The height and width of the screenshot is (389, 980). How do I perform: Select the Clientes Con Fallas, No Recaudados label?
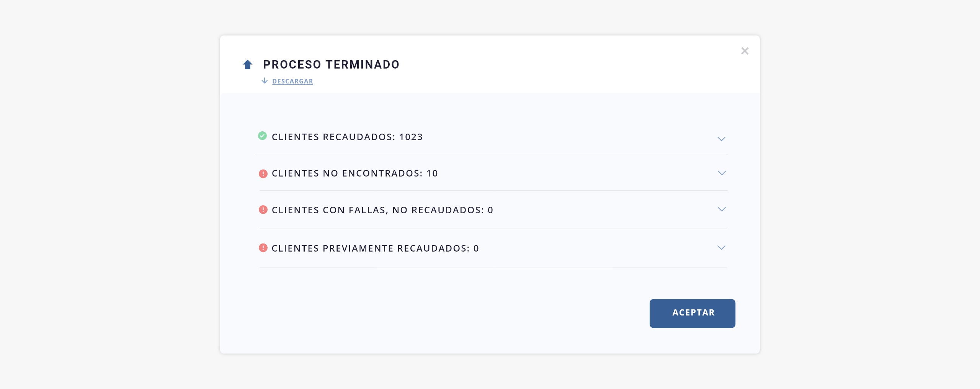382,210
